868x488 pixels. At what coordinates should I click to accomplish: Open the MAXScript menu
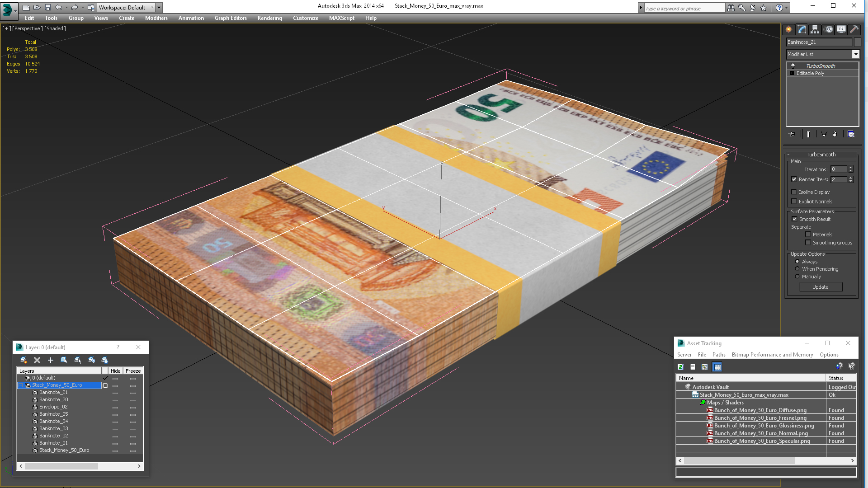click(342, 18)
